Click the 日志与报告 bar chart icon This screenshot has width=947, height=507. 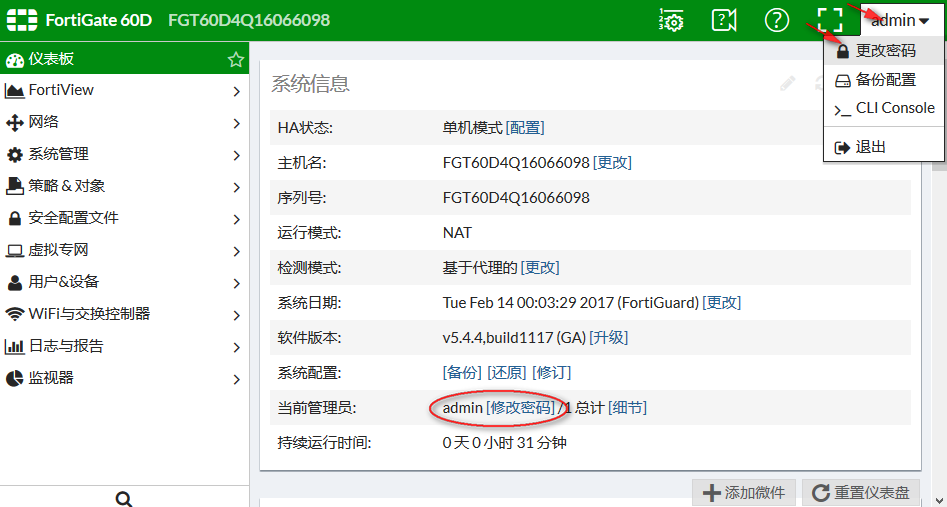tap(14, 346)
